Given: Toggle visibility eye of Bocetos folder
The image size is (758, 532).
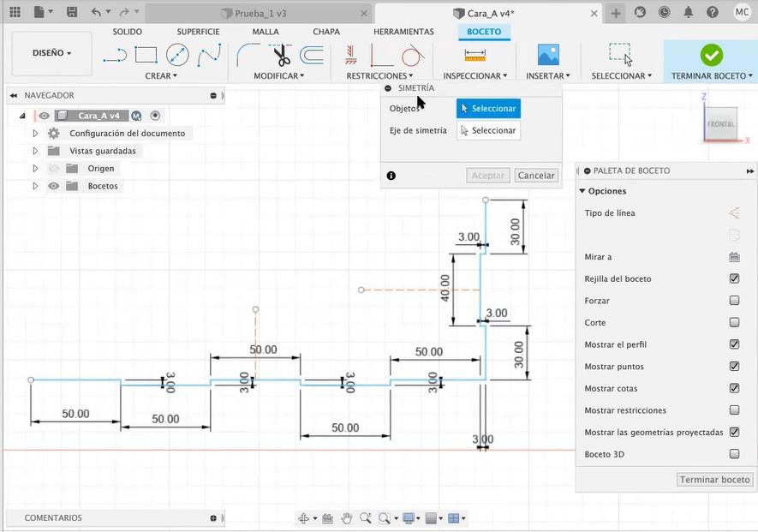Looking at the screenshot, I should (x=54, y=186).
